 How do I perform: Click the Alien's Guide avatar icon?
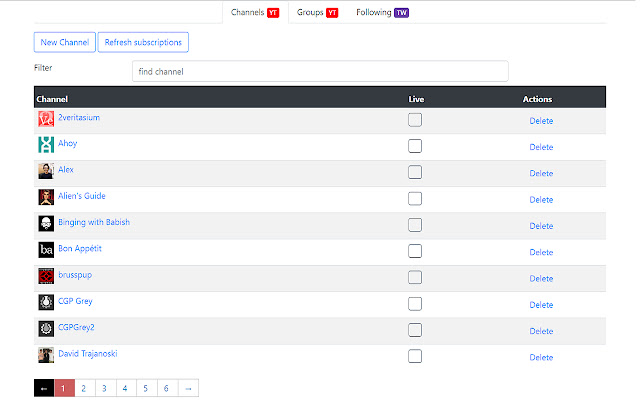click(x=46, y=198)
